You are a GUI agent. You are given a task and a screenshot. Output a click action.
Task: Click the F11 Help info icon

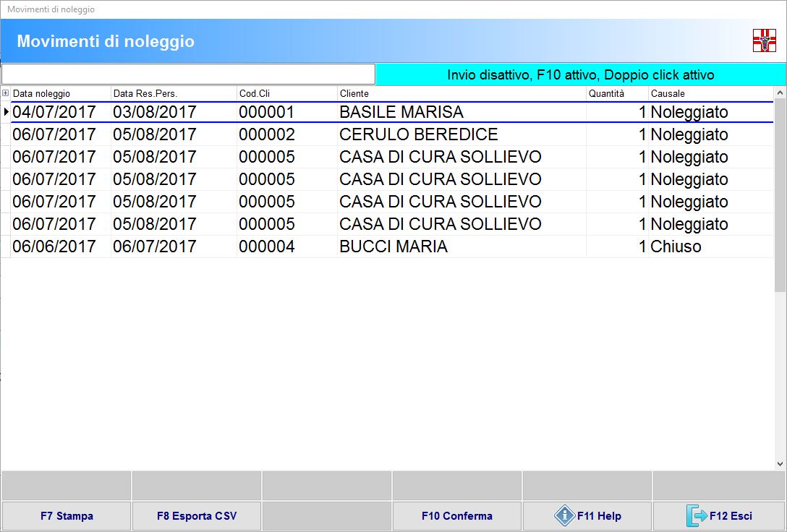click(x=564, y=515)
